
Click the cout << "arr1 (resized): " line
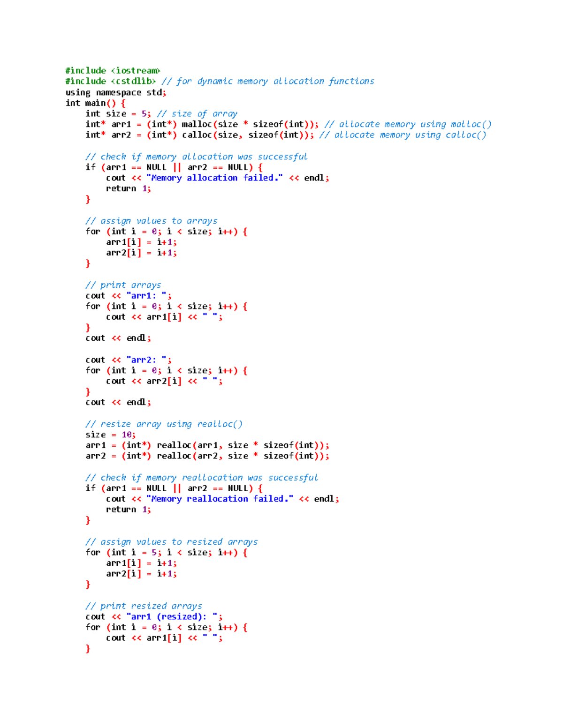pyautogui.click(x=154, y=616)
